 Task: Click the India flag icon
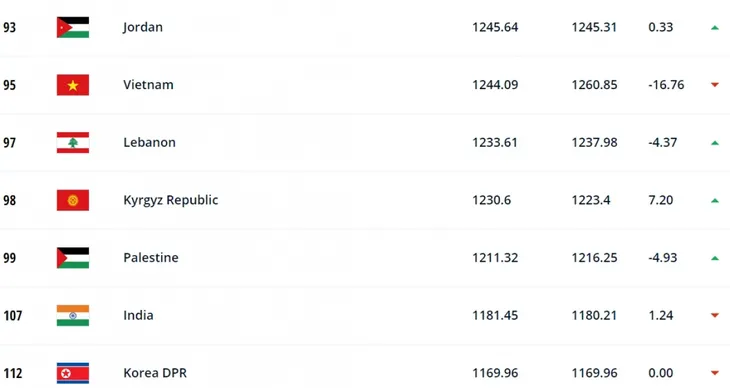coord(73,316)
